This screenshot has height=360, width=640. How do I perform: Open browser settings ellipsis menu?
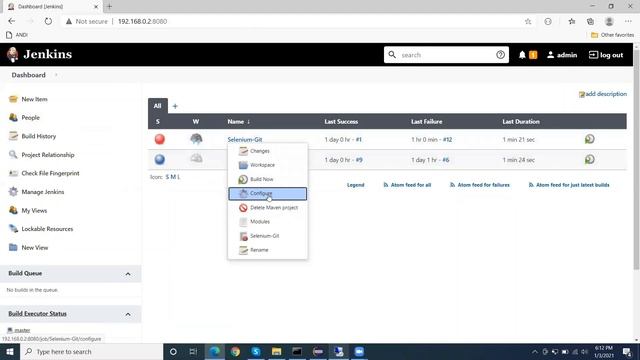tap(628, 21)
